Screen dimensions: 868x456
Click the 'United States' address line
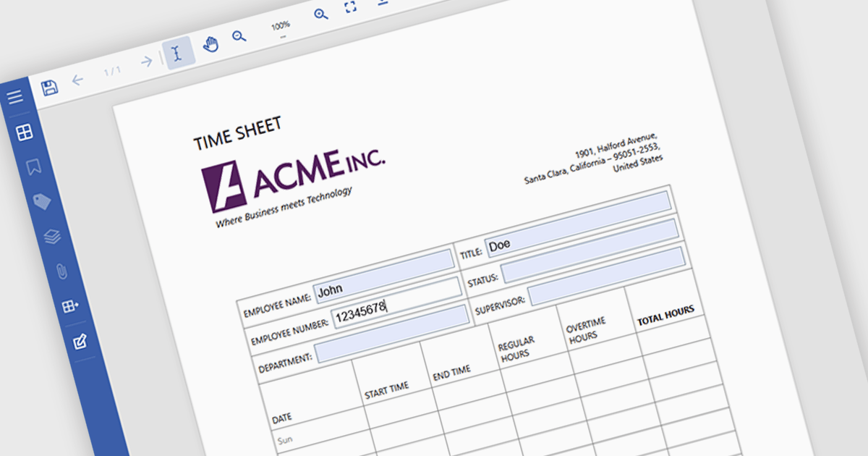tap(637, 164)
